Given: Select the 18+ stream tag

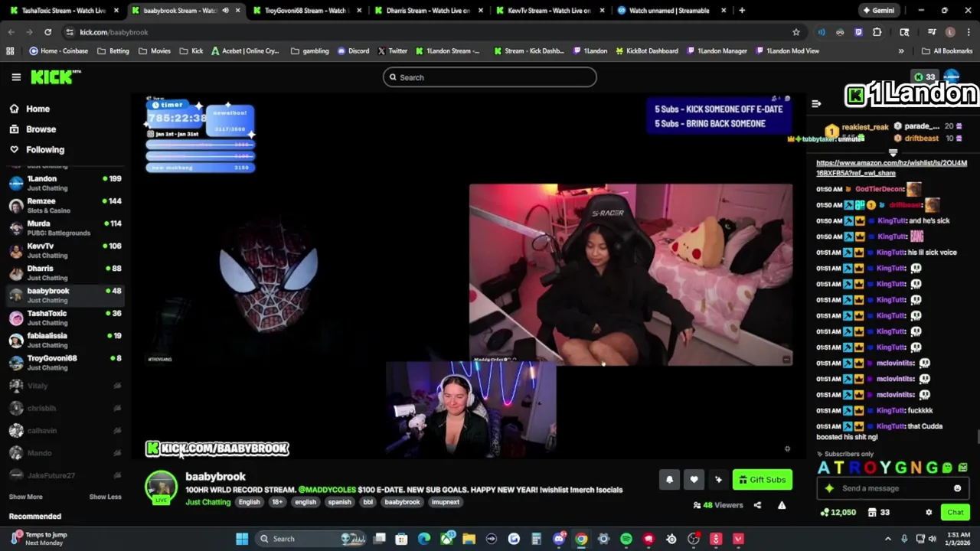Looking at the screenshot, I should tap(277, 502).
